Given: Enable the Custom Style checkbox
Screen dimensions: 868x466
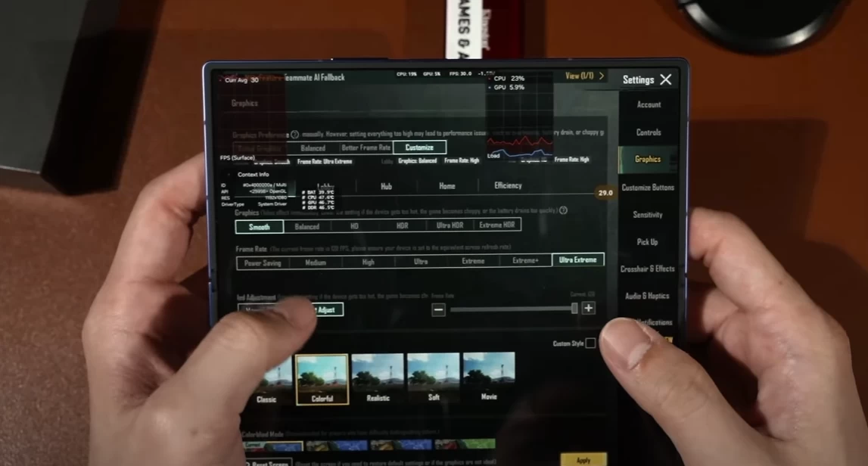Looking at the screenshot, I should coord(590,343).
